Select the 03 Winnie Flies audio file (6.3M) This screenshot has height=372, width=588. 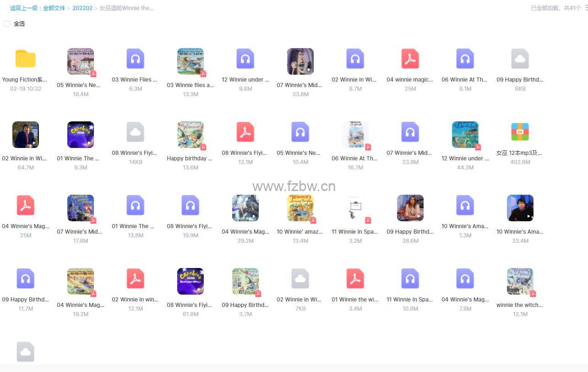(x=136, y=59)
